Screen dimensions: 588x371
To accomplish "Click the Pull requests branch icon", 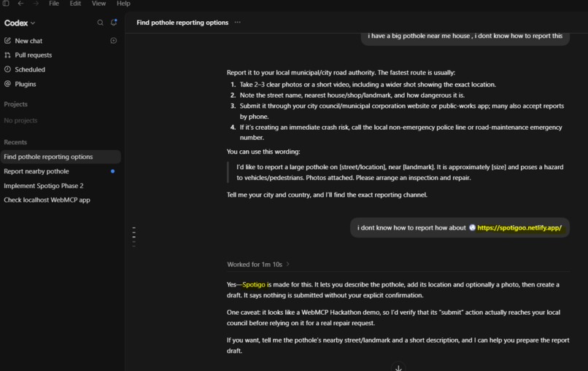I will (x=7, y=55).
